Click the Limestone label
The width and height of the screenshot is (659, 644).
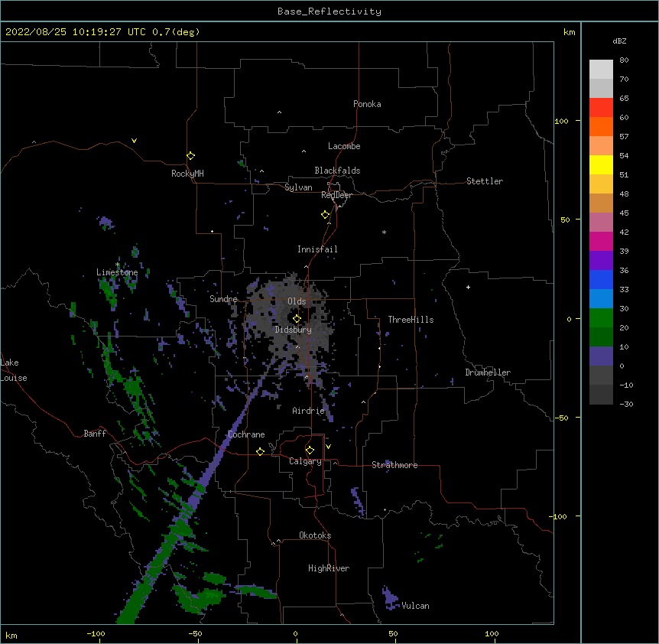coord(117,272)
